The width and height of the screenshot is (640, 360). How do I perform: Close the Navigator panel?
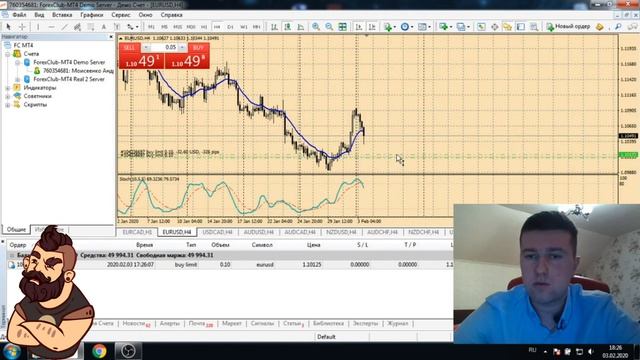click(111, 37)
